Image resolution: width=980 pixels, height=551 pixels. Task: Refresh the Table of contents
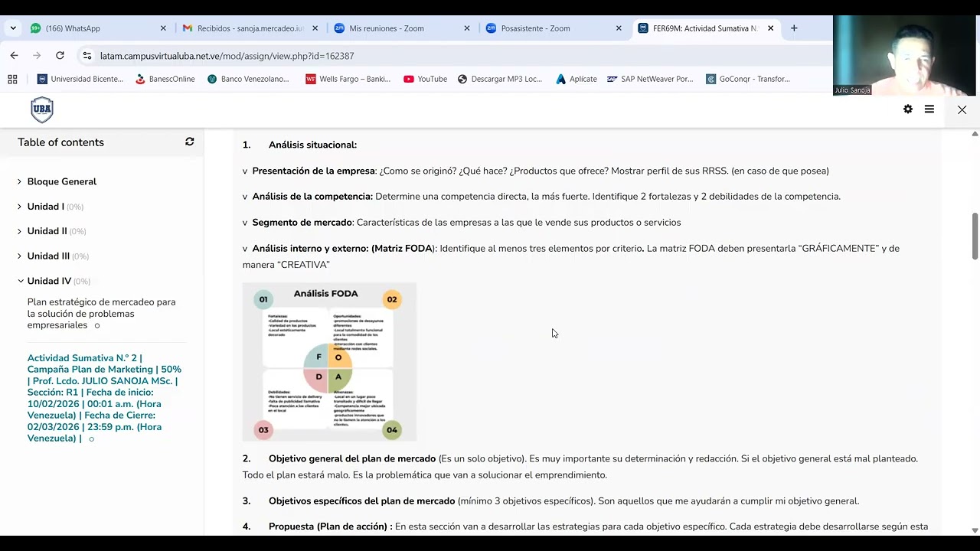click(x=190, y=142)
